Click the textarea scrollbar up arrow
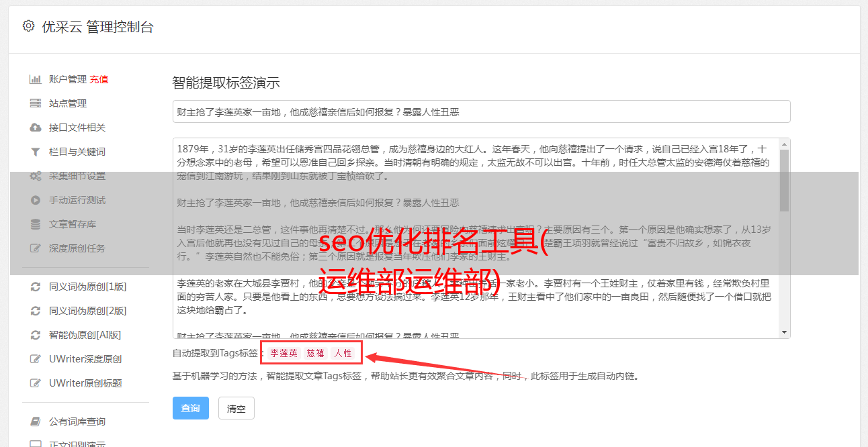Screen dimensions: 868x447 coord(784,144)
